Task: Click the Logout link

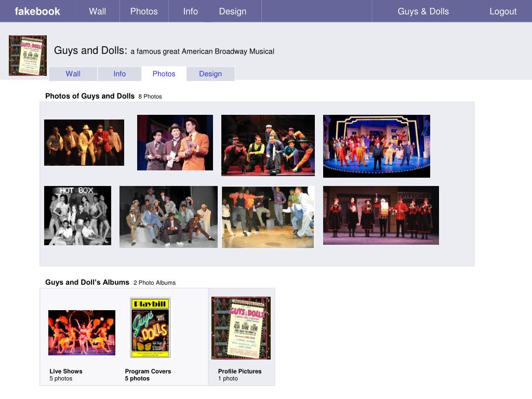Action: point(503,11)
